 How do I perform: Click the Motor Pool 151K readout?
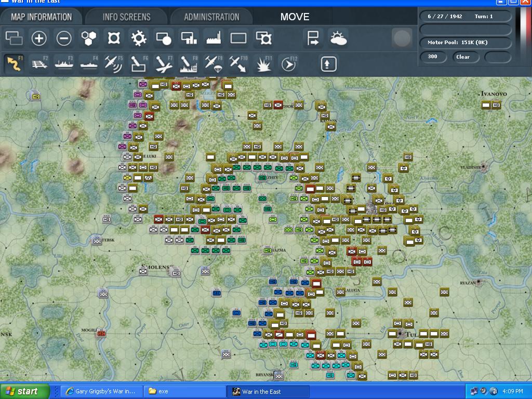[465, 43]
